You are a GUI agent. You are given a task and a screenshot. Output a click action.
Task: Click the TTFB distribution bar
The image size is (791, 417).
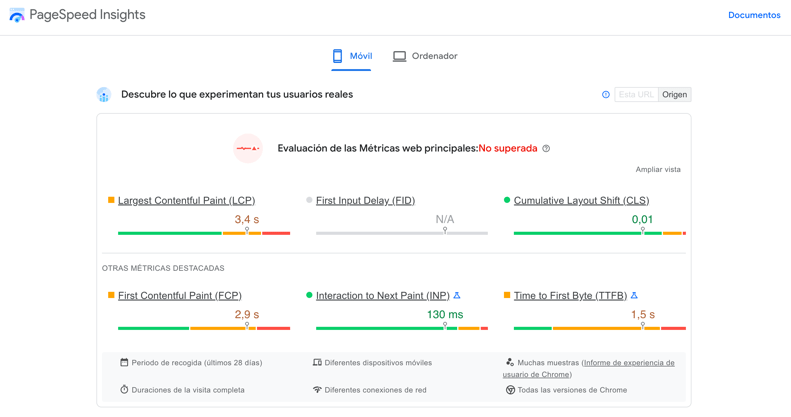coord(600,328)
